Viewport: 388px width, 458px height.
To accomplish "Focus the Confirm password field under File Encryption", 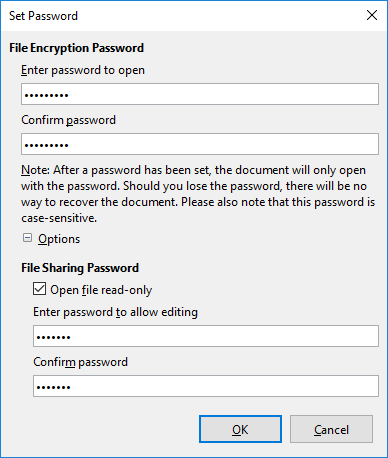I will [x=200, y=144].
